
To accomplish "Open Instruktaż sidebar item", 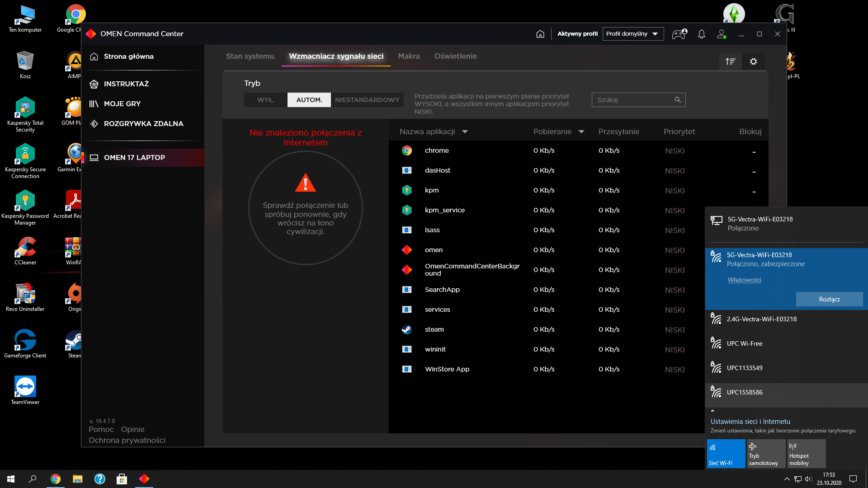I will click(126, 84).
